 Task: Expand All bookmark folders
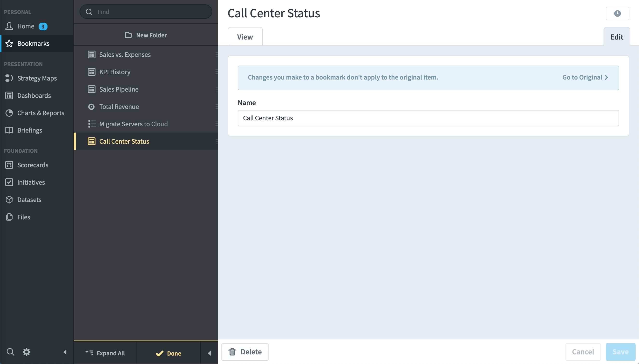(105, 353)
